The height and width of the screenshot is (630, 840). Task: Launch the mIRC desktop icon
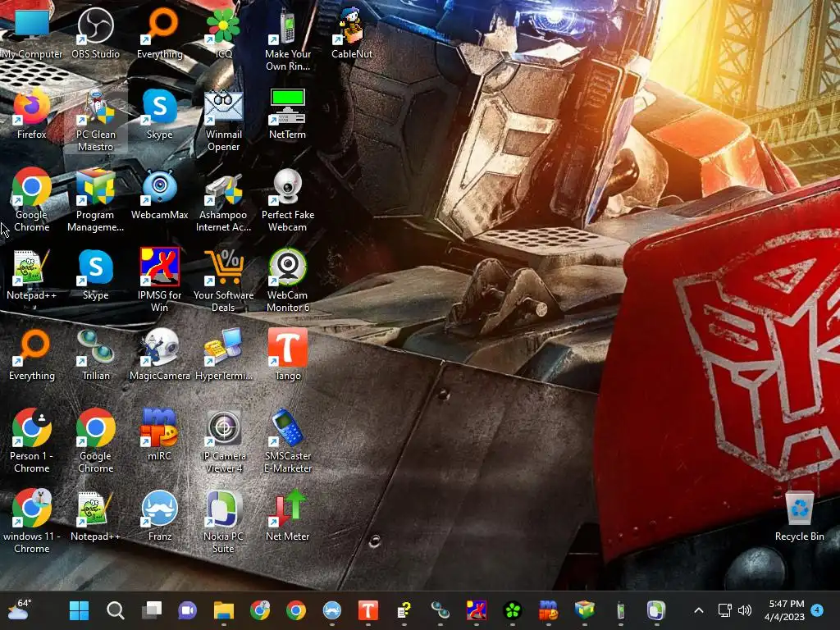coord(160,435)
